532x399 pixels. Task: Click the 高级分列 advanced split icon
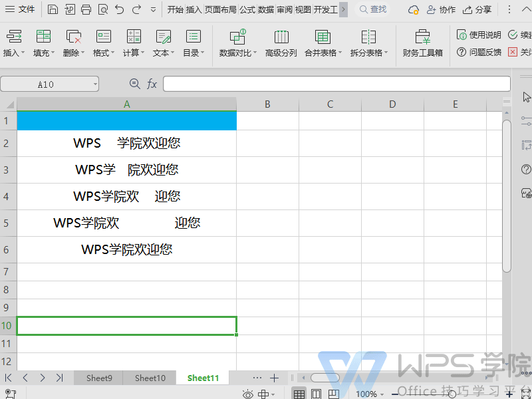pos(281,43)
